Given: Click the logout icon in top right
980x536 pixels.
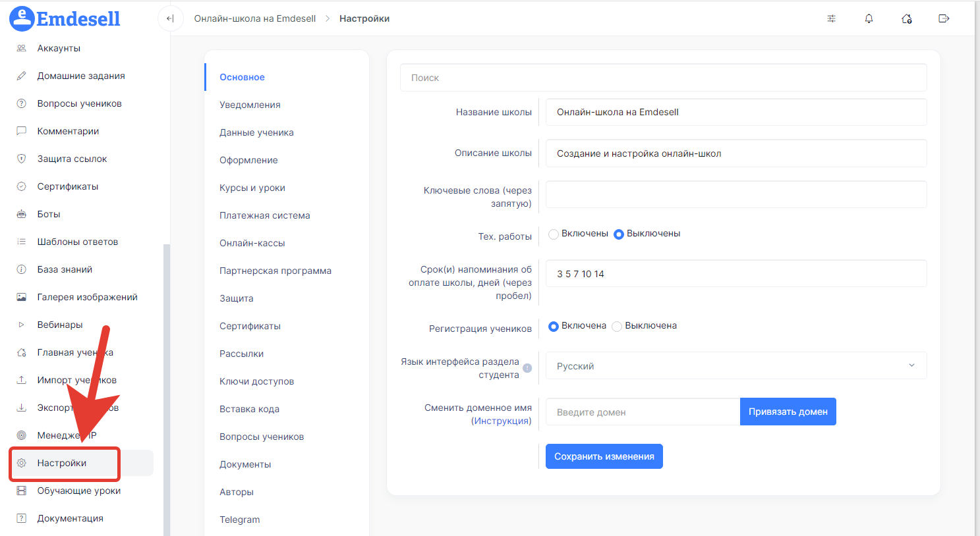Looking at the screenshot, I should 944,18.
